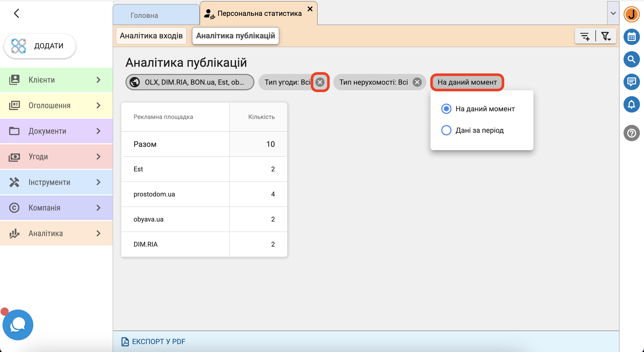Expand the Клієнти sidebar section
This screenshot has height=352, width=644.
(x=56, y=80)
